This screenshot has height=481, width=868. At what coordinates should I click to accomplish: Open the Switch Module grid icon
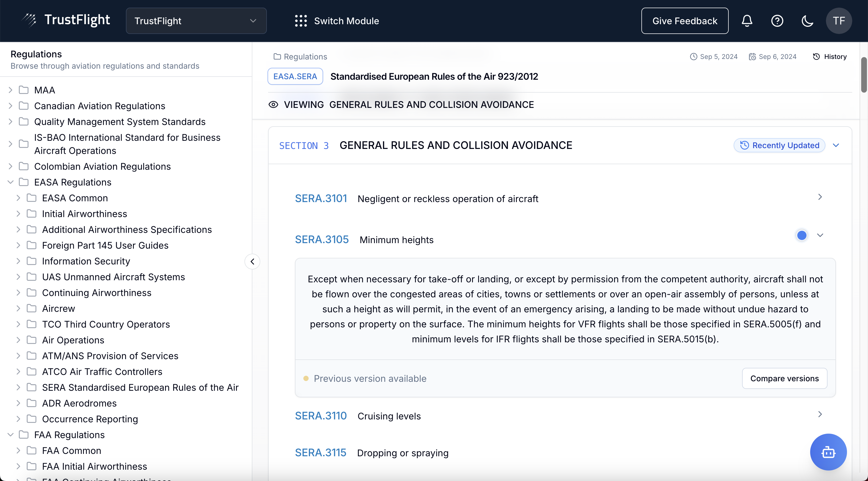(300, 21)
